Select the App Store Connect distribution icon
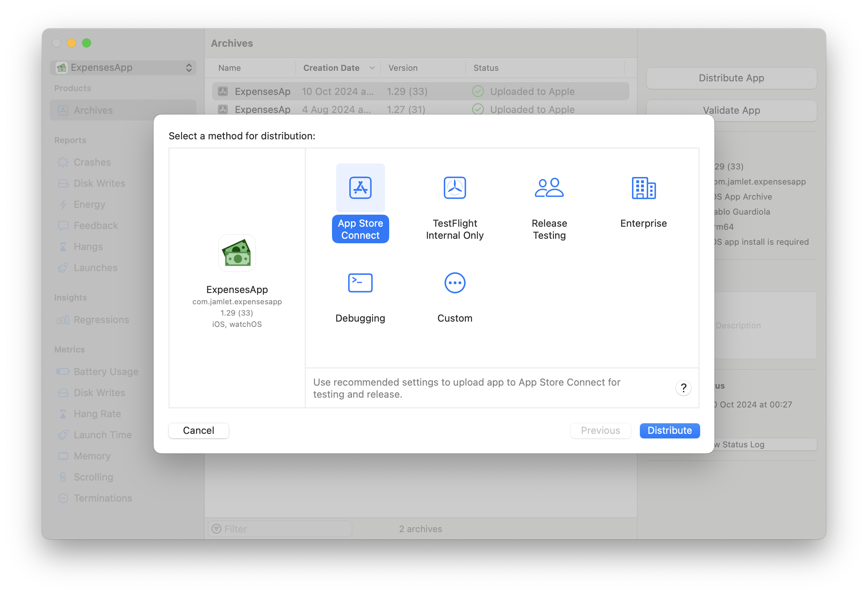 pyautogui.click(x=360, y=188)
